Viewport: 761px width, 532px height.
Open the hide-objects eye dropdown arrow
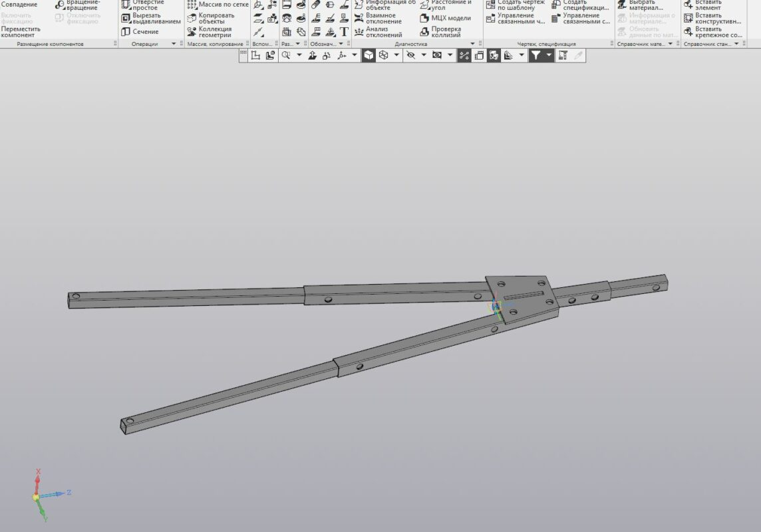[424, 56]
